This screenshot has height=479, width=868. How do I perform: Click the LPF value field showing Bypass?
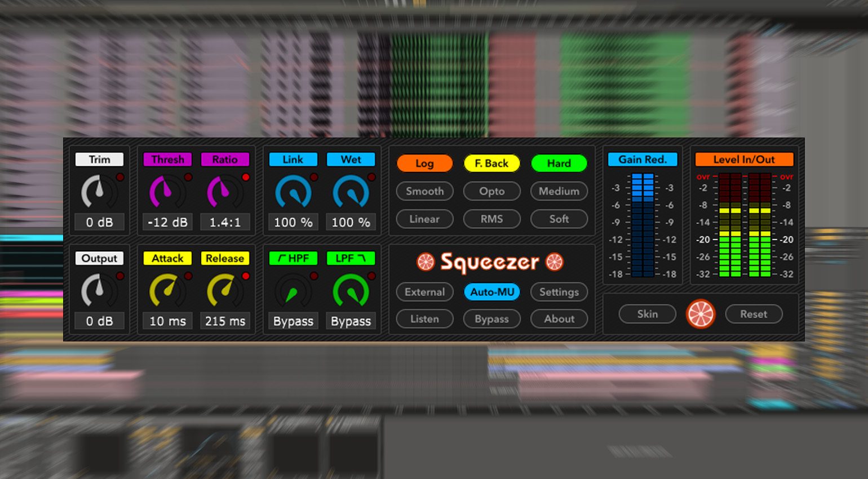tap(351, 321)
